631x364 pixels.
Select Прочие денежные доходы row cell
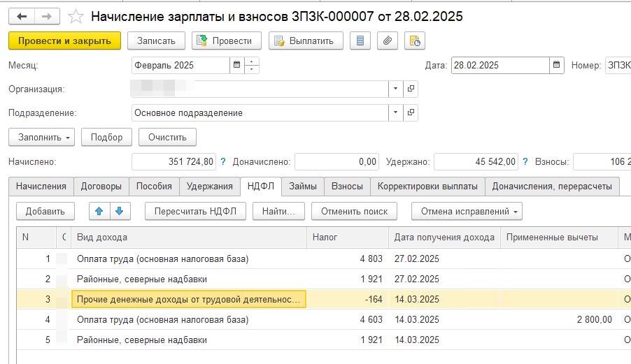(x=189, y=299)
